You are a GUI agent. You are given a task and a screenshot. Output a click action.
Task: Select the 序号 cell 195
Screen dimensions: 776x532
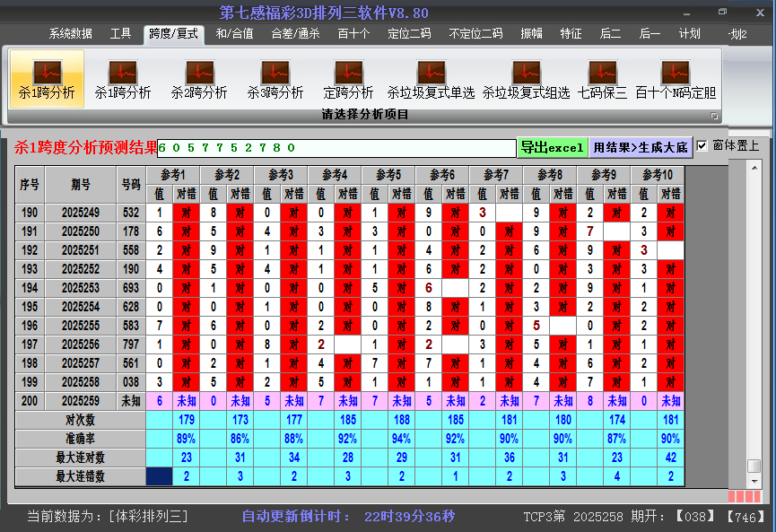[30, 307]
